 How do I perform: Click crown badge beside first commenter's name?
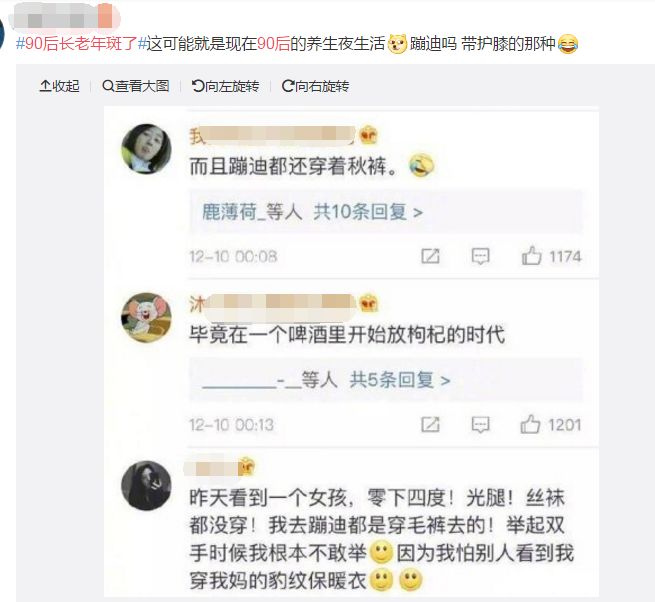click(x=368, y=135)
